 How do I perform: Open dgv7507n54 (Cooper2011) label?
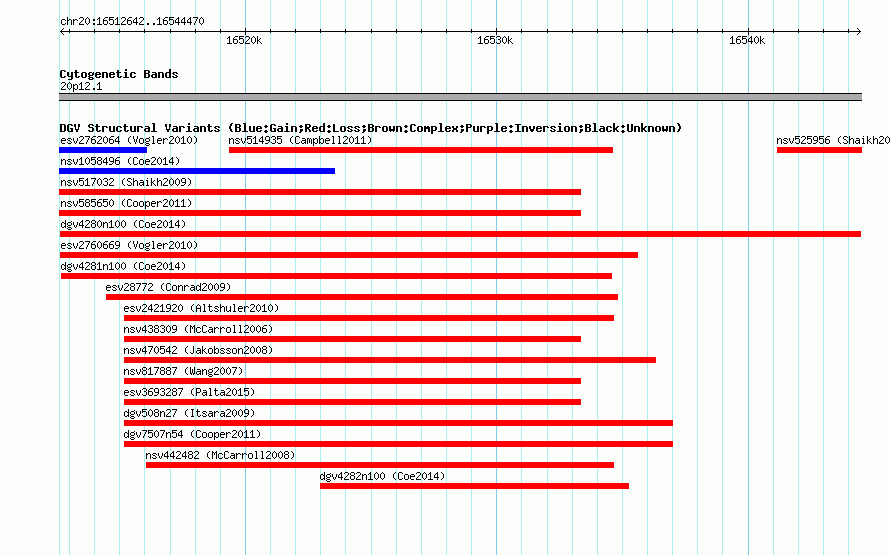point(192,434)
